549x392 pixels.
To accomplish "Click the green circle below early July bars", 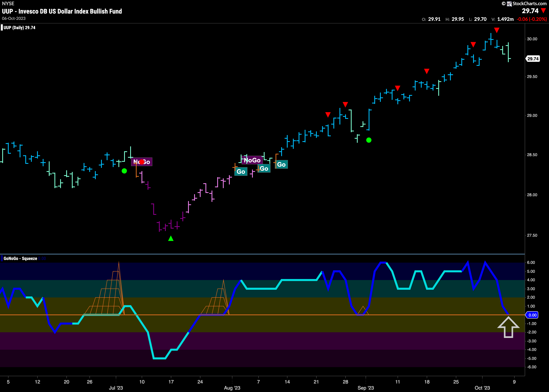I will click(124, 171).
